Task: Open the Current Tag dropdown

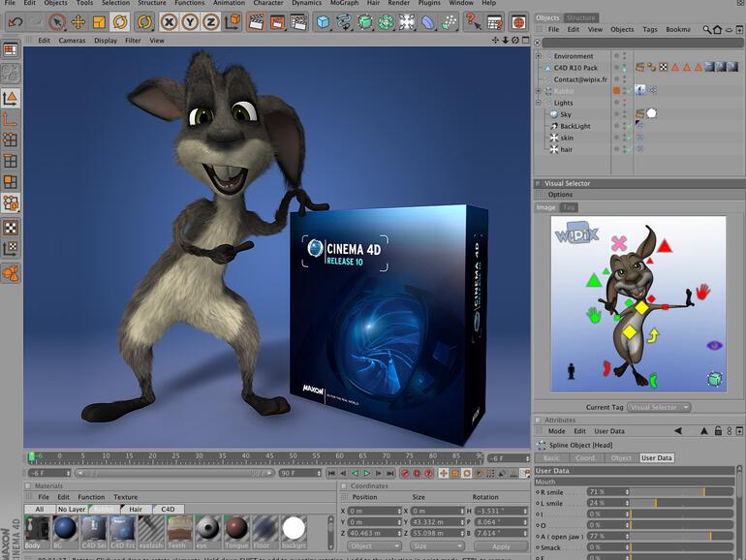Action: (x=659, y=407)
